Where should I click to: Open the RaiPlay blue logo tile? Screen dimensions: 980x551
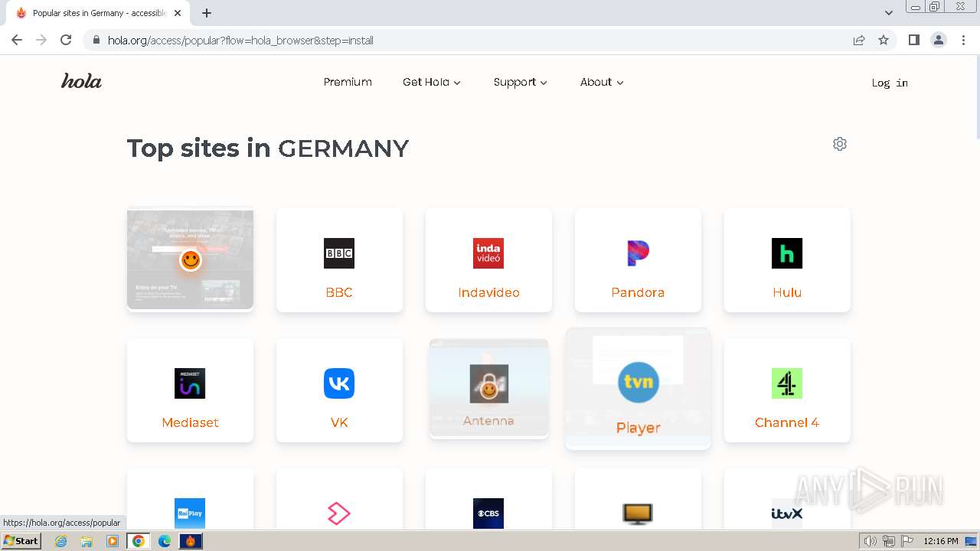click(190, 499)
